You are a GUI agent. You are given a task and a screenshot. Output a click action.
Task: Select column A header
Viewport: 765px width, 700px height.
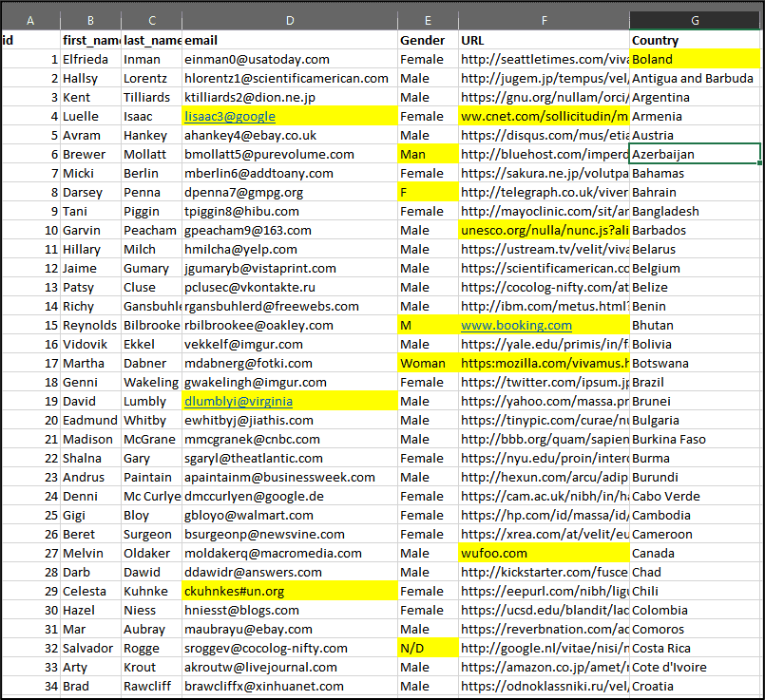pyautogui.click(x=30, y=21)
